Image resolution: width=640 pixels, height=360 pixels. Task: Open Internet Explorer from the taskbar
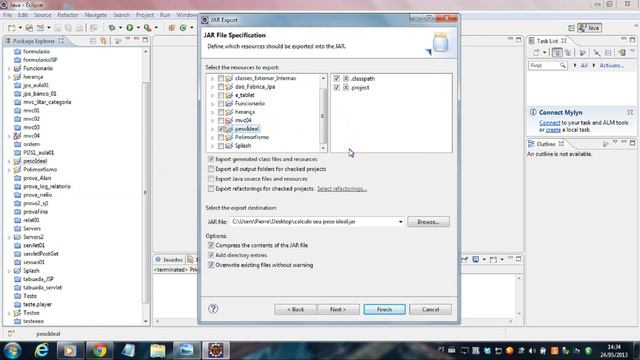41,351
